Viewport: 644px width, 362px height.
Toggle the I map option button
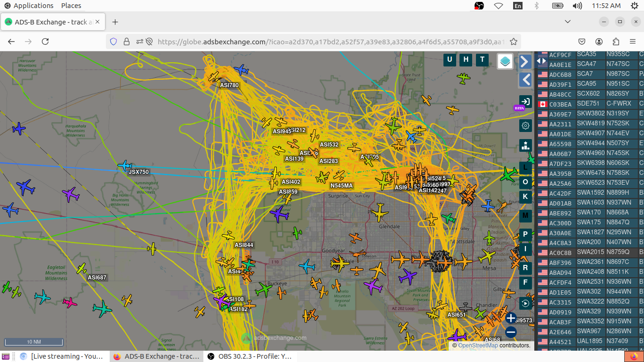tap(525, 249)
